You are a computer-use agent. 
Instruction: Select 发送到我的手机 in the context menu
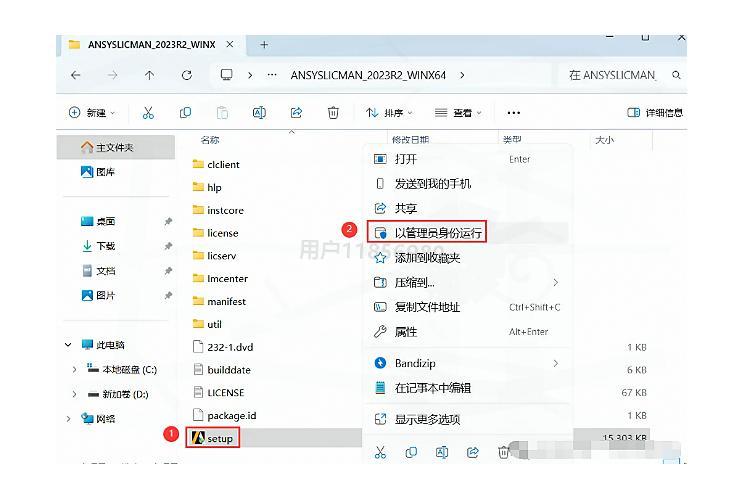pos(469,184)
